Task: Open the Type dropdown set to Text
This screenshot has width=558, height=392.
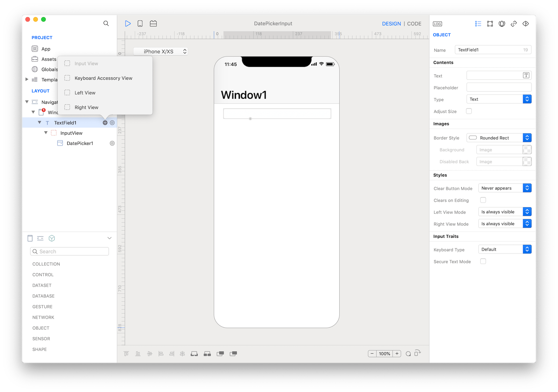Action: click(499, 99)
